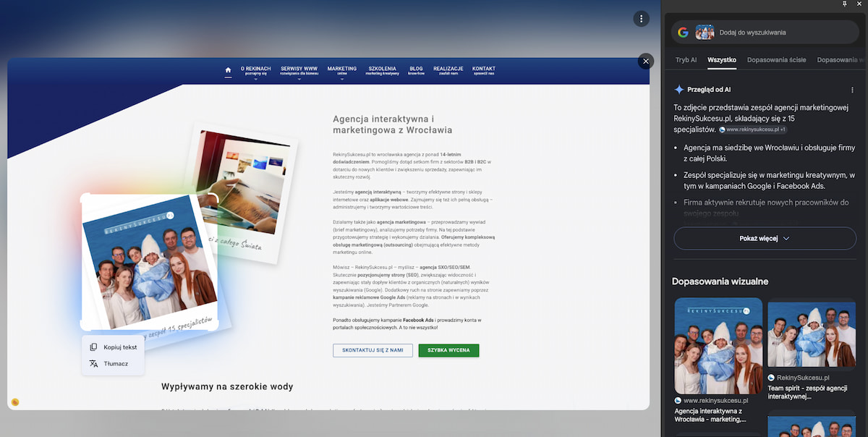Click the translate icon beside Tłumacz
The image size is (868, 437).
[x=93, y=363]
